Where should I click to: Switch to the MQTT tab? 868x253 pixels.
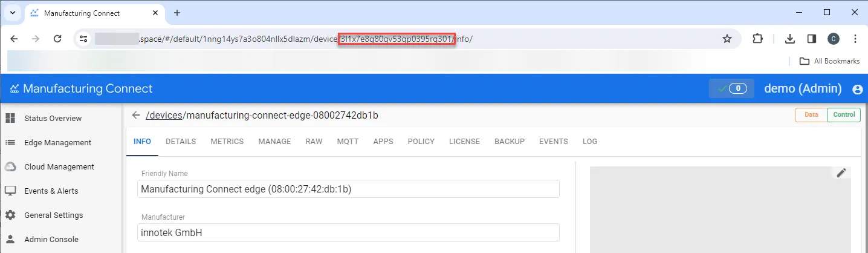tap(348, 142)
